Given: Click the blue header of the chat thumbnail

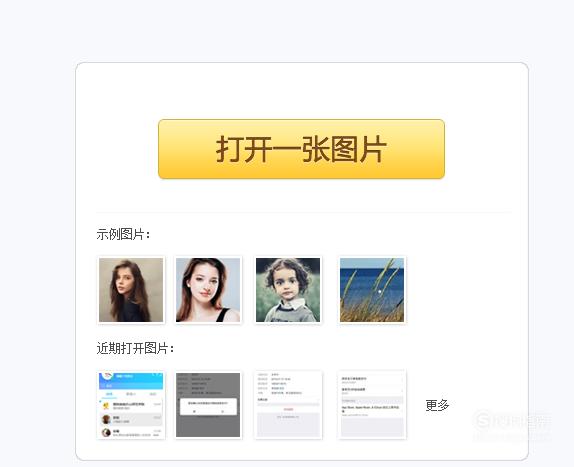Looking at the screenshot, I should point(131,381).
